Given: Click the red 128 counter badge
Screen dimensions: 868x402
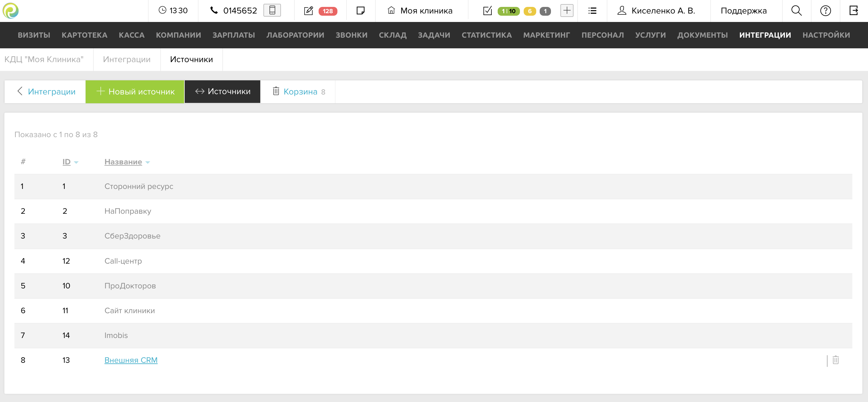Looking at the screenshot, I should [x=327, y=11].
